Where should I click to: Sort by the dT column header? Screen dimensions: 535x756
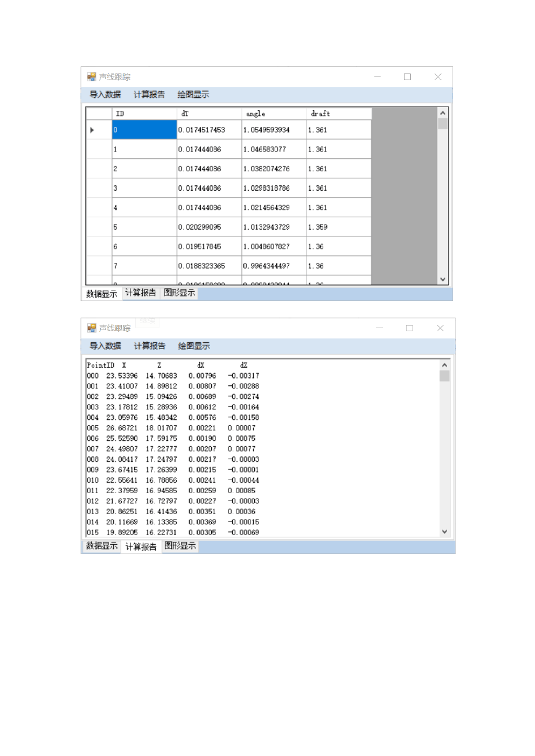[x=209, y=114]
